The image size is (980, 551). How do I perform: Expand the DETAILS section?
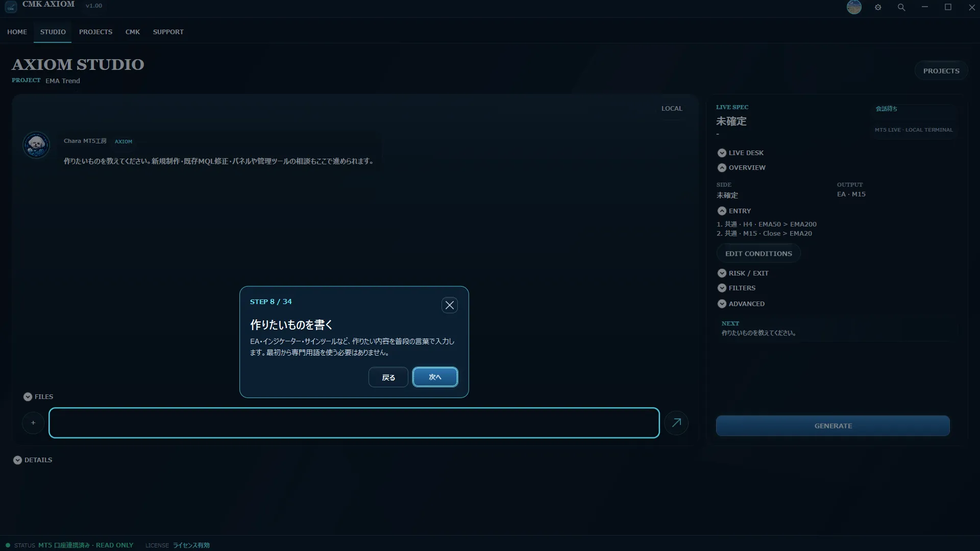pyautogui.click(x=33, y=460)
